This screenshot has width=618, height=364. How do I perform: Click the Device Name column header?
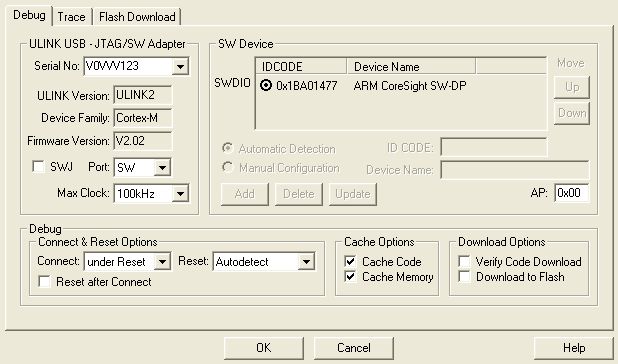[x=411, y=66]
